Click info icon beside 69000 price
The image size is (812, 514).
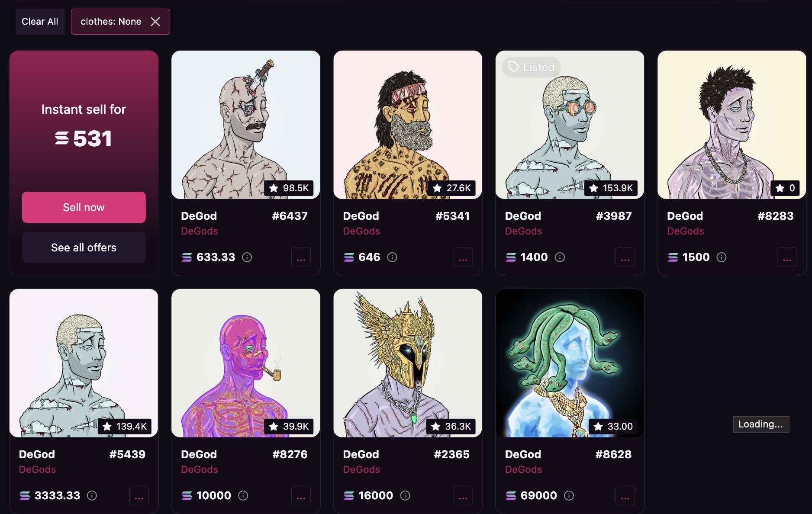tap(569, 495)
